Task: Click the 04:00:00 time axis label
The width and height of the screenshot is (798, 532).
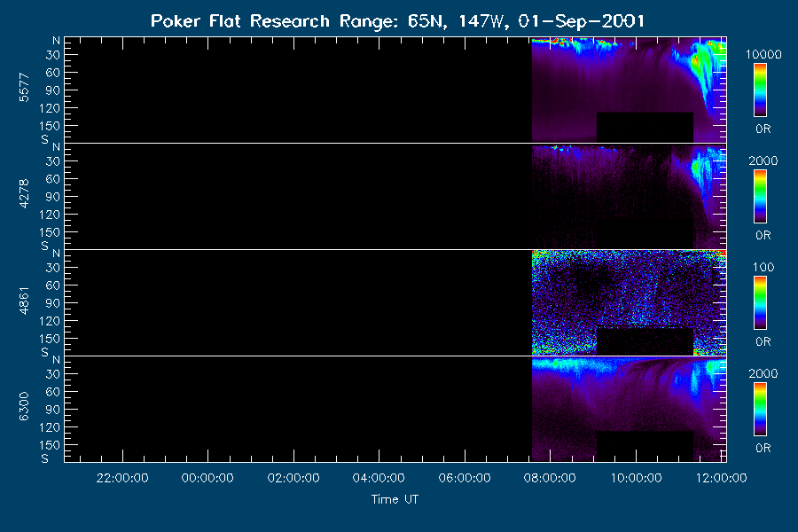Action: 379,478
